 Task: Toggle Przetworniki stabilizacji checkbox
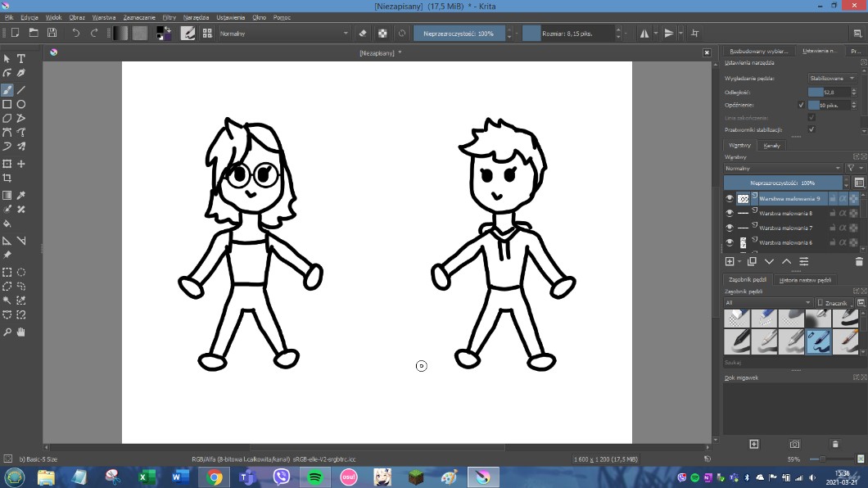click(x=811, y=129)
